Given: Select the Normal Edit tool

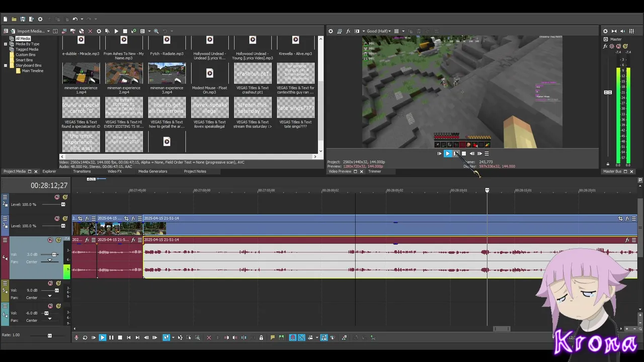Looking at the screenshot, I should point(166,337).
